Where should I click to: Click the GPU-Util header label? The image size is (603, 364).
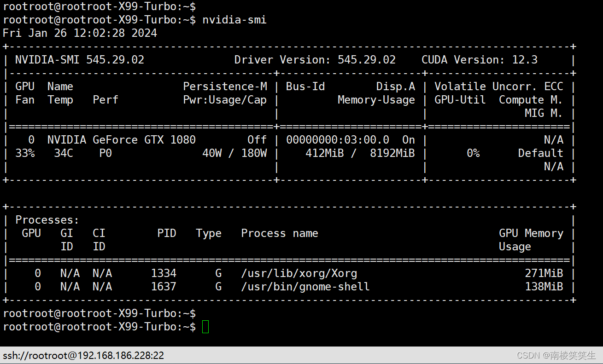460,100
